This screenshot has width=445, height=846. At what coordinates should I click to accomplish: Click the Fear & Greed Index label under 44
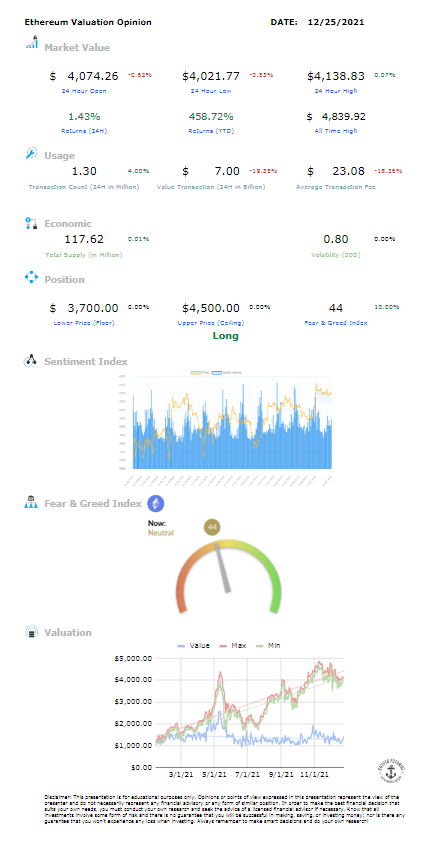tap(336, 323)
